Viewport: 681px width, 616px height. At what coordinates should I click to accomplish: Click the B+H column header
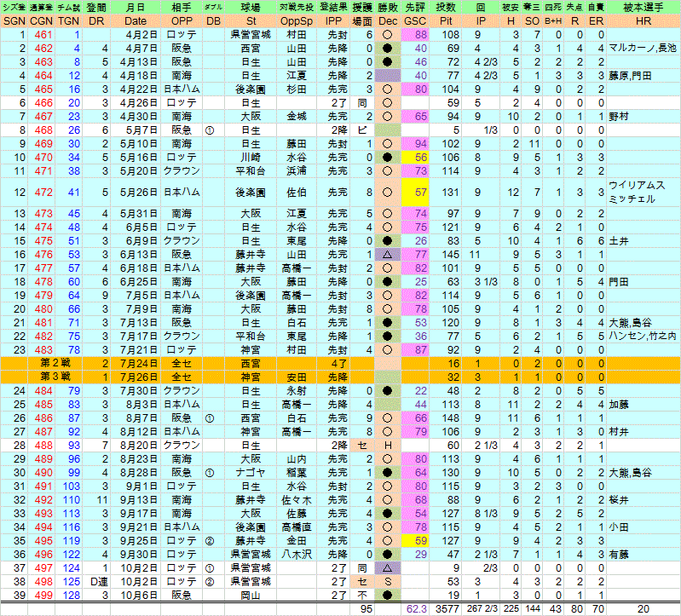[x=553, y=20]
